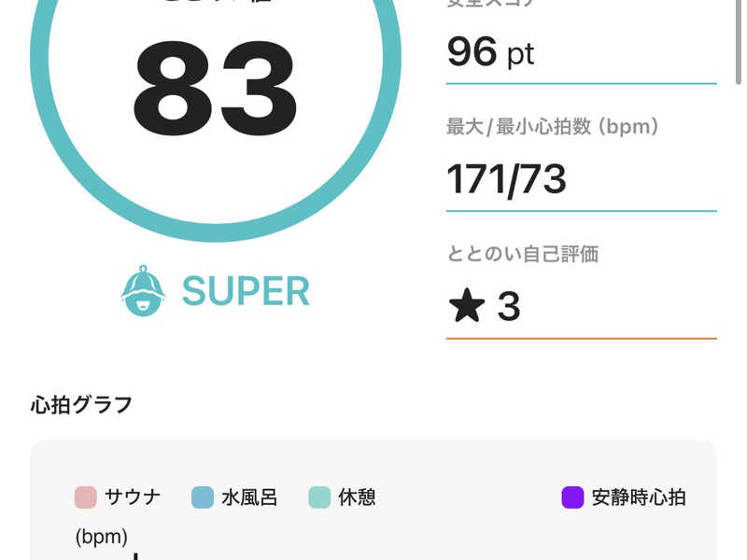Tap the self-rating value 3
747x560 pixels.
pyautogui.click(x=509, y=306)
